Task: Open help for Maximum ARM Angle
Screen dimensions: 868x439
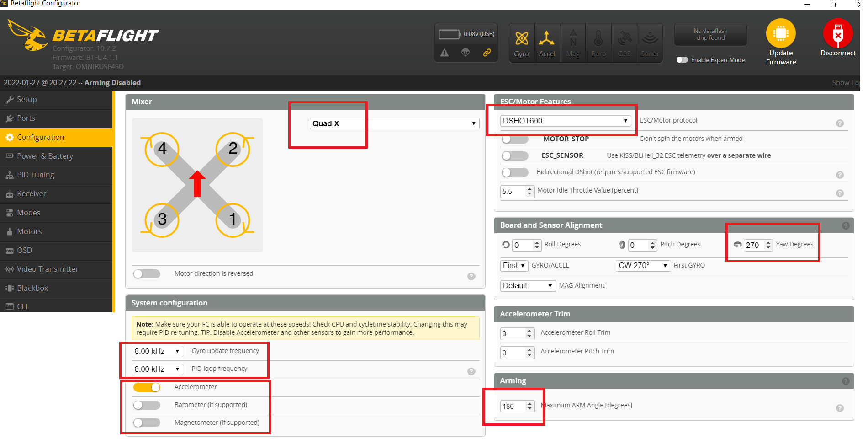Action: click(x=840, y=408)
